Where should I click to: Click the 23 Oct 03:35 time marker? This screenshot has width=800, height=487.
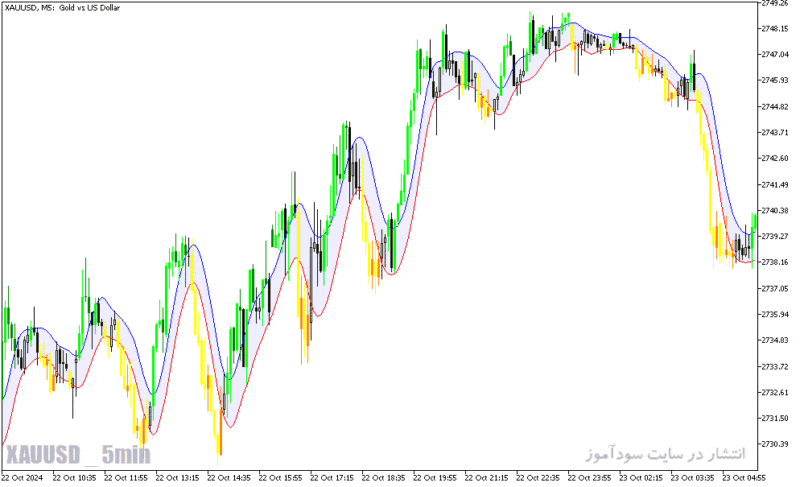[x=692, y=478]
